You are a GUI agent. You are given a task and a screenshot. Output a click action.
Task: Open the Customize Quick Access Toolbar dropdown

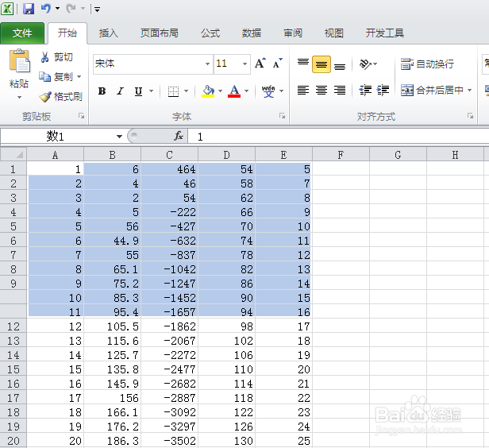(98, 10)
